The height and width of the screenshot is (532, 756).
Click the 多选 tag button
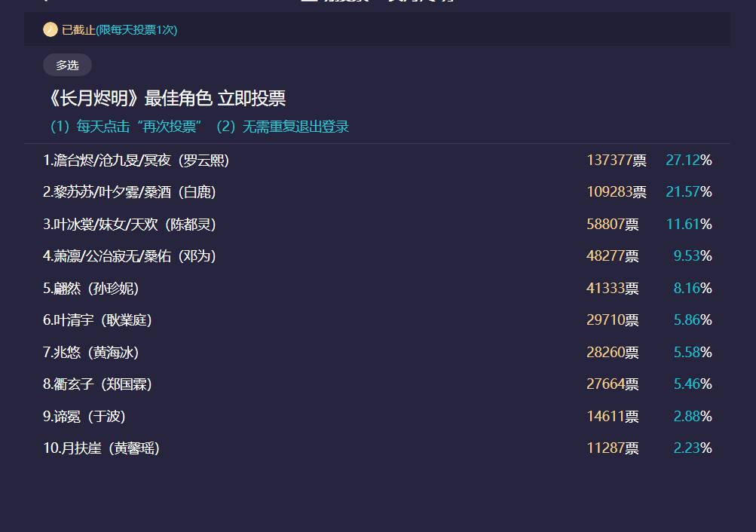click(68, 65)
